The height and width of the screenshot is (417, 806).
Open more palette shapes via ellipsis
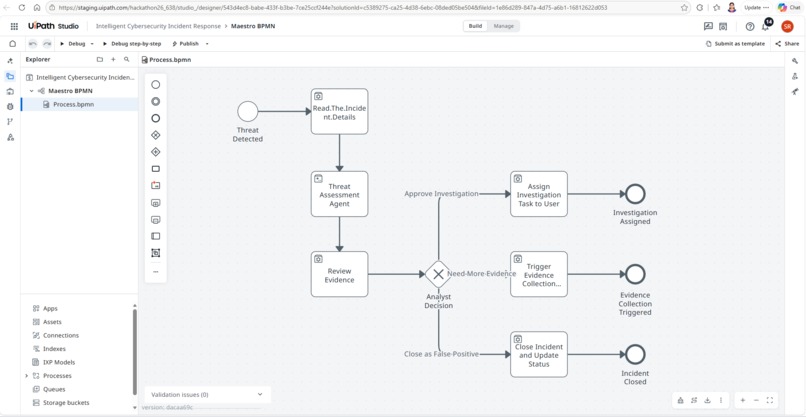pos(156,271)
